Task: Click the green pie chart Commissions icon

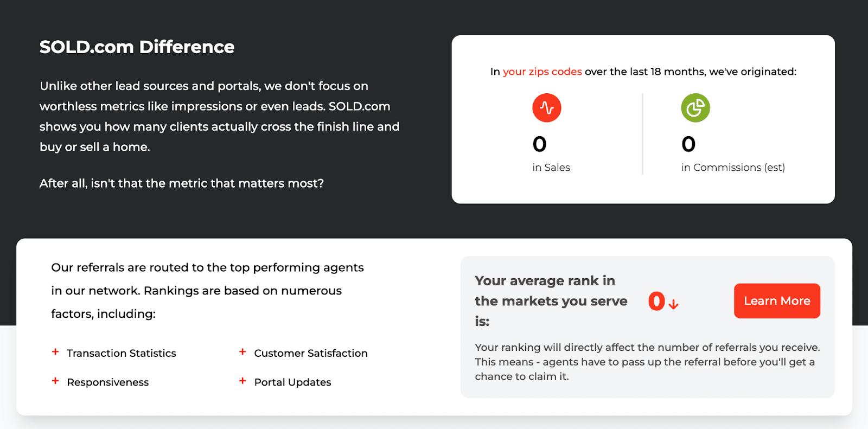Action: [x=695, y=108]
